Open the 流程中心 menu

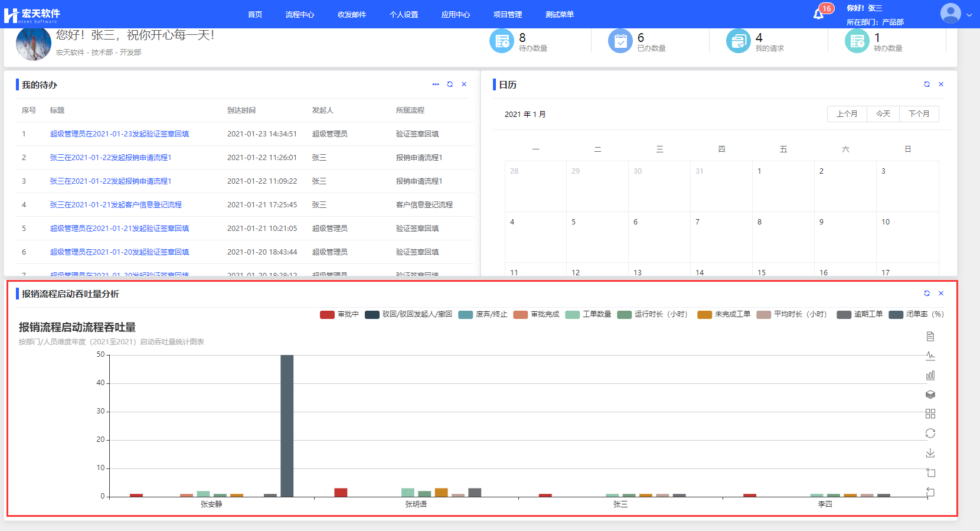pyautogui.click(x=300, y=14)
